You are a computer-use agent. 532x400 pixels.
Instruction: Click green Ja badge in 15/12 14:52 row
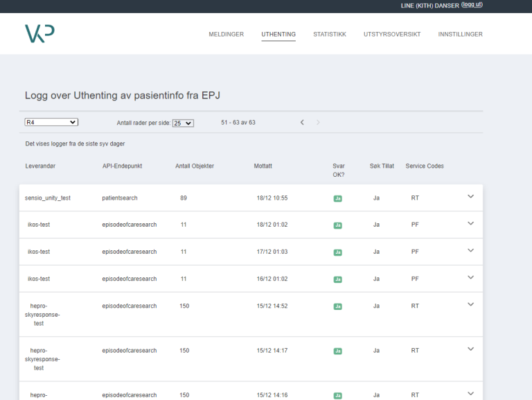point(337,306)
